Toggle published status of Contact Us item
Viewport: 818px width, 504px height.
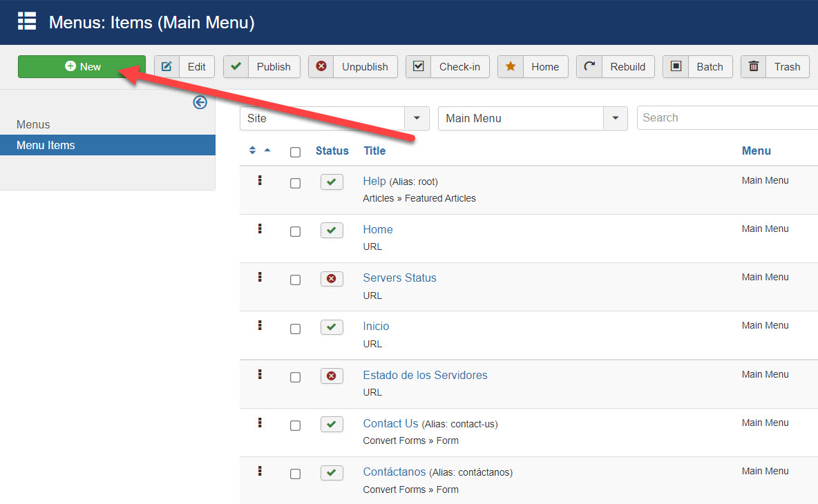tap(332, 424)
